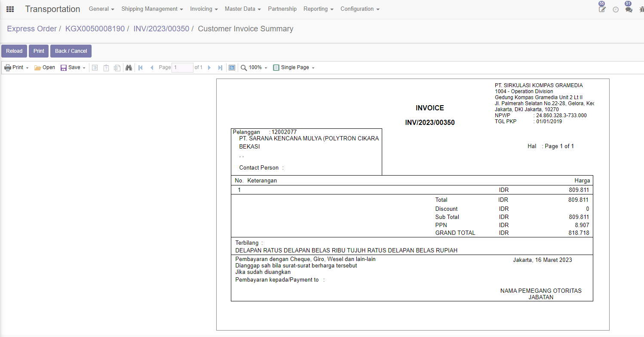Open conversations icon with badge 51

pos(629,9)
